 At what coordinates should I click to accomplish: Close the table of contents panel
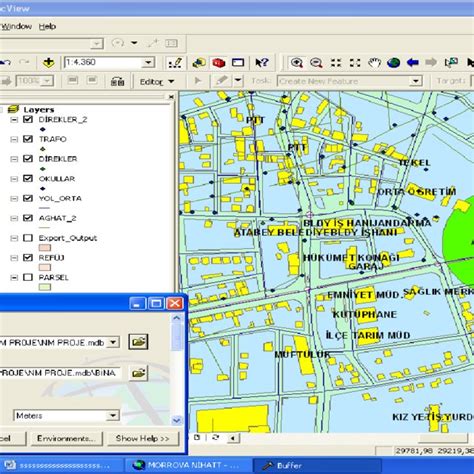point(171,97)
